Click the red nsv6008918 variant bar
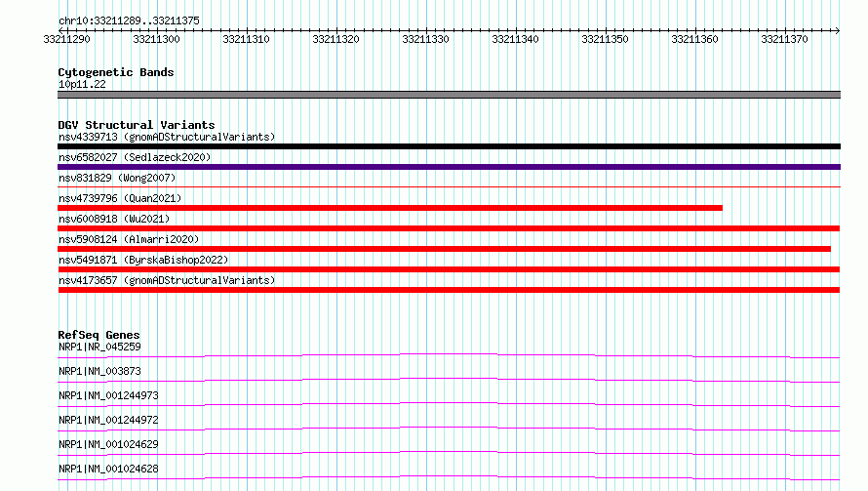This screenshot has width=868, height=491. [449, 228]
